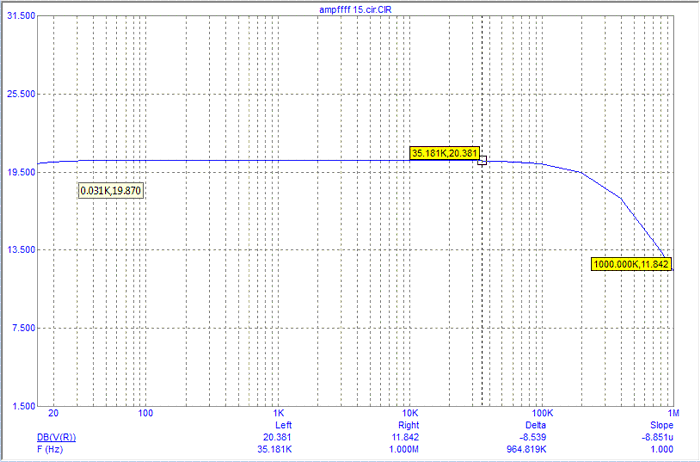Click the DB(V(R)) trace label link
The height and width of the screenshot is (462, 700).
click(x=56, y=437)
